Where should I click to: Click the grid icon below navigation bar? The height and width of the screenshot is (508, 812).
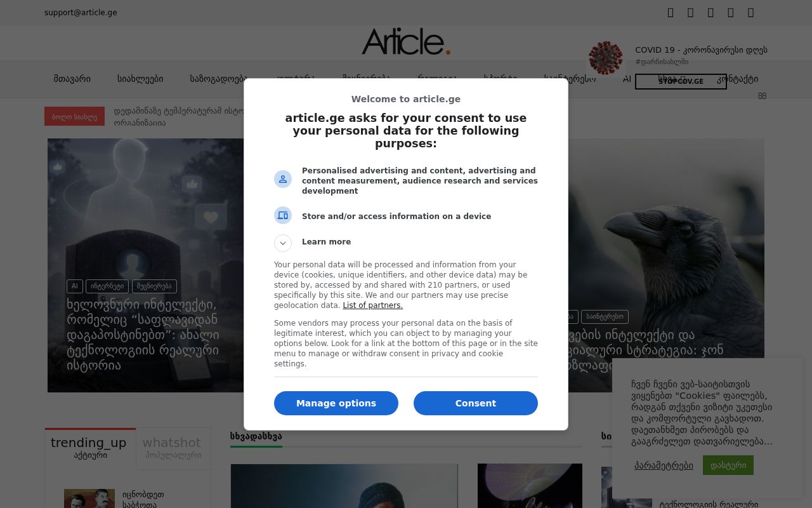tap(762, 96)
